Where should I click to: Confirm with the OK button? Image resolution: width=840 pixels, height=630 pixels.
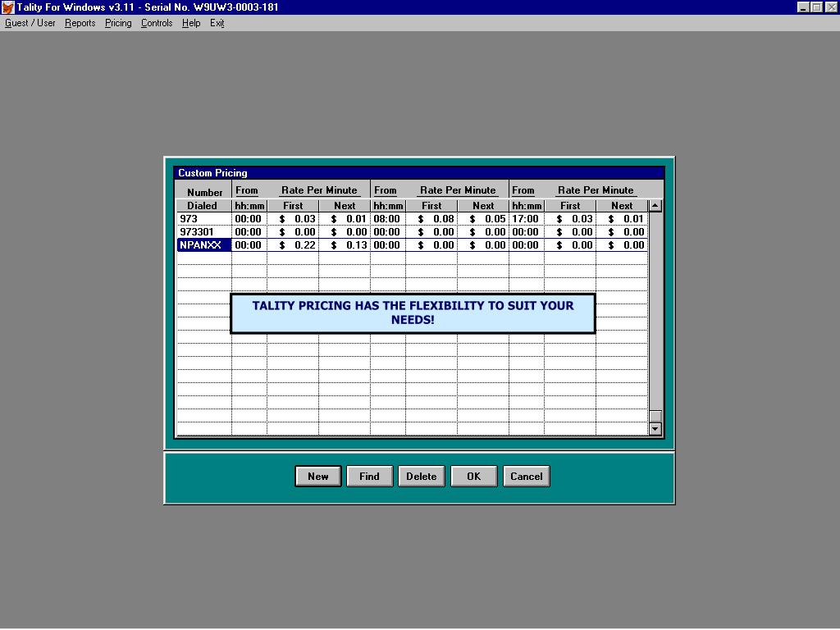pos(473,477)
